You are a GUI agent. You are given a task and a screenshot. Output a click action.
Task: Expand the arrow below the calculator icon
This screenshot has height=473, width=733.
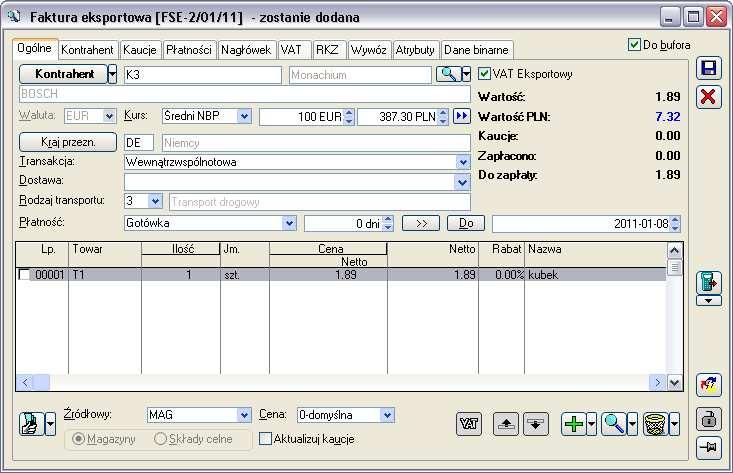708,301
